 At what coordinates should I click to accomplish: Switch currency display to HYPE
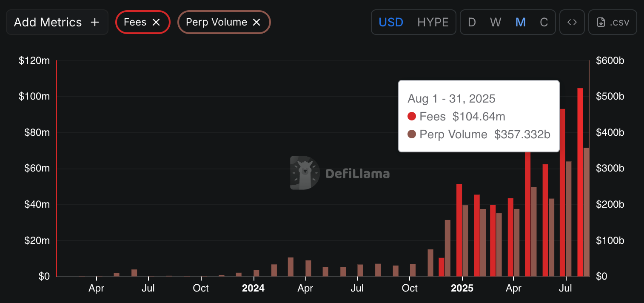433,22
